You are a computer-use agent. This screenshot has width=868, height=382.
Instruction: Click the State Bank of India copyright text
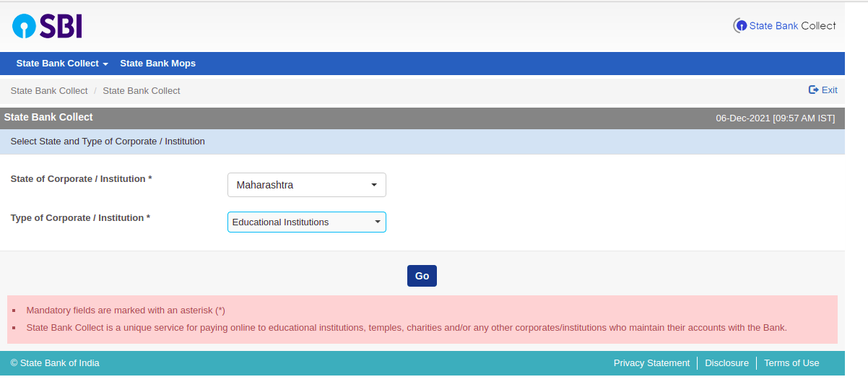tap(55, 363)
